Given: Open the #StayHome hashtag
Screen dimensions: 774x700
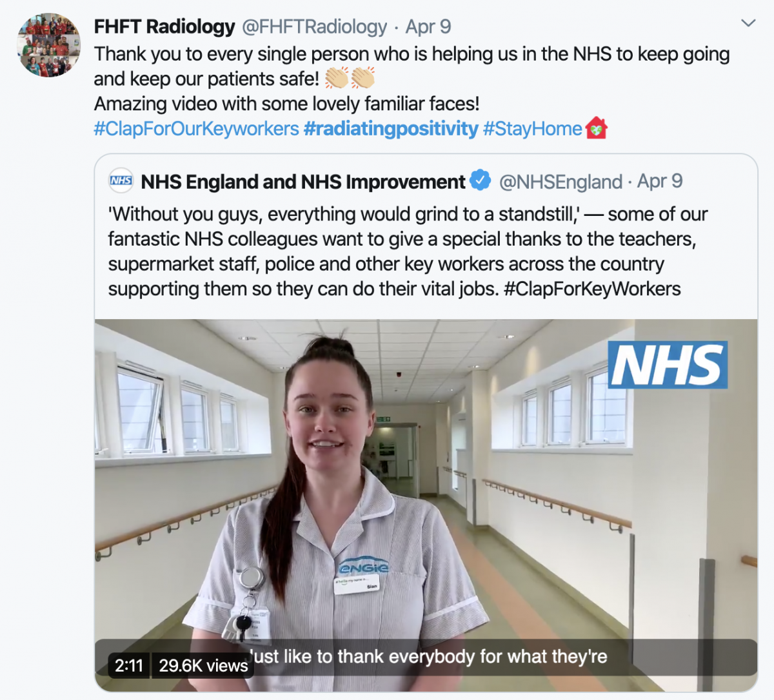Looking at the screenshot, I should [533, 128].
